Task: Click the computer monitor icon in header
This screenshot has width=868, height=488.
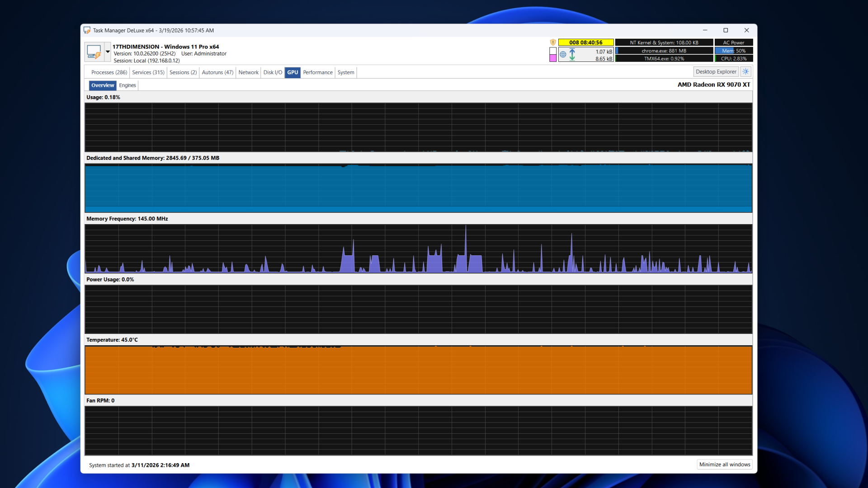Action: click(94, 52)
